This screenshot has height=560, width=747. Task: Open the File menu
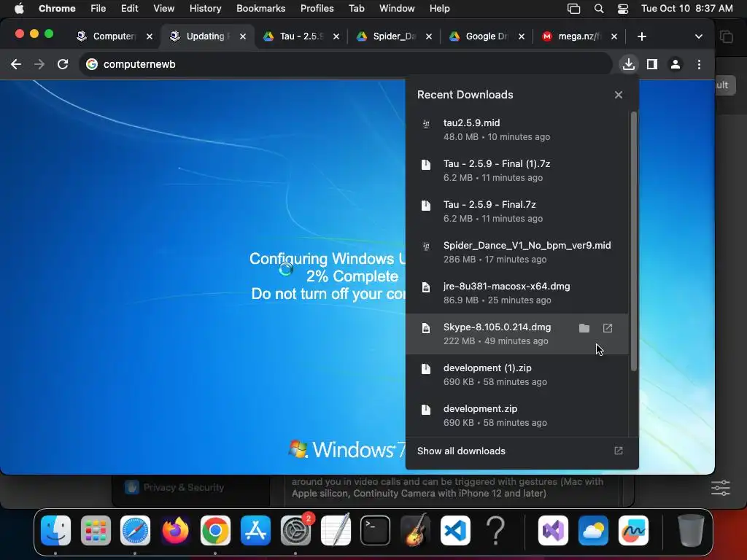pos(98,9)
